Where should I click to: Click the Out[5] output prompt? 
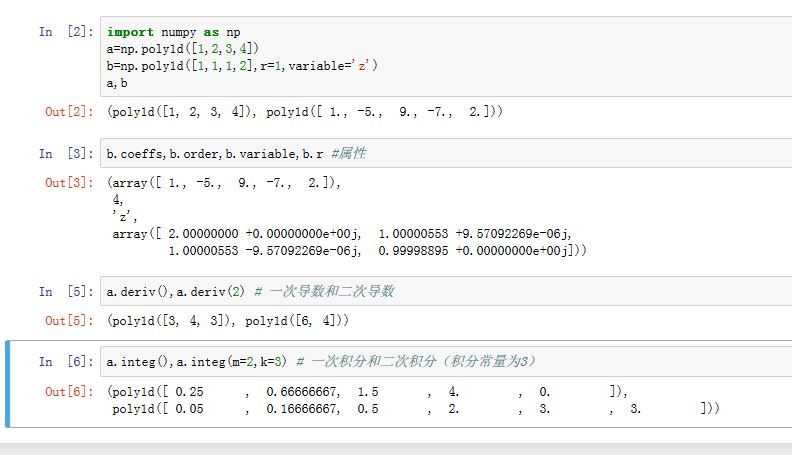[x=67, y=321]
